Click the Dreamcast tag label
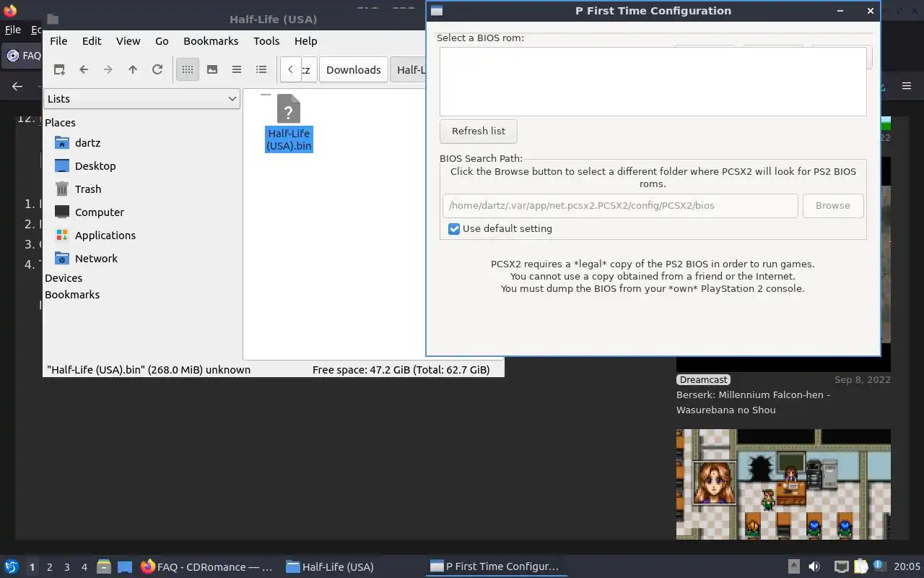 tap(703, 380)
